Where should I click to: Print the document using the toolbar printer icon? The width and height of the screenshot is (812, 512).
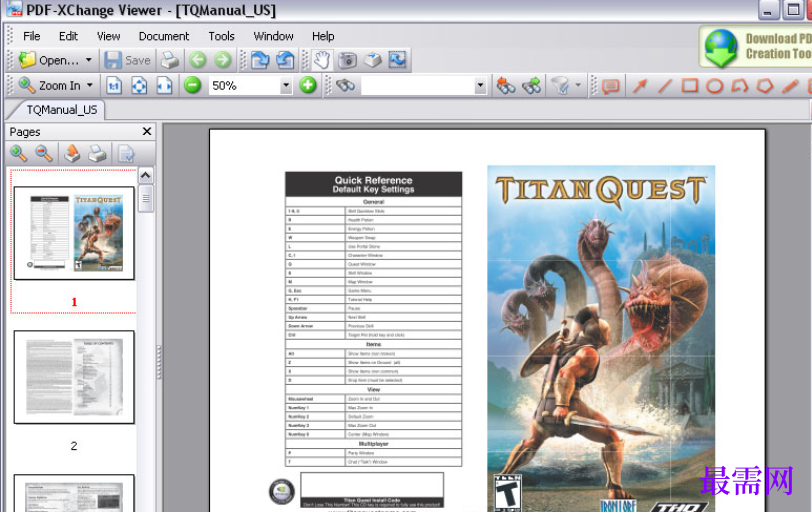point(169,60)
